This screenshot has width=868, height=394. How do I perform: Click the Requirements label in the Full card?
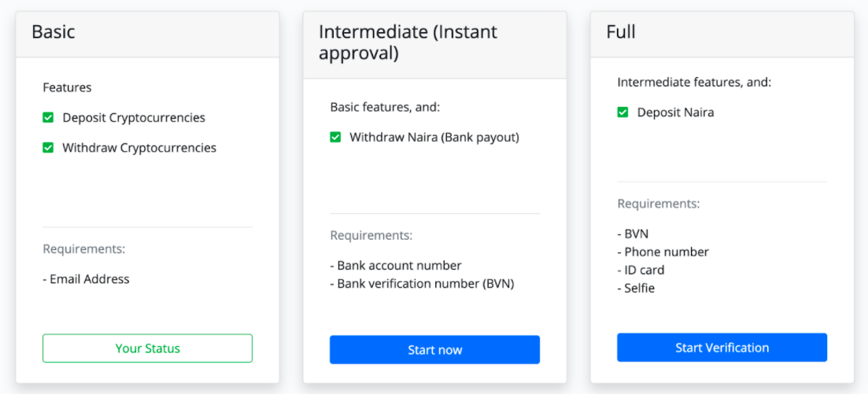[x=659, y=204]
